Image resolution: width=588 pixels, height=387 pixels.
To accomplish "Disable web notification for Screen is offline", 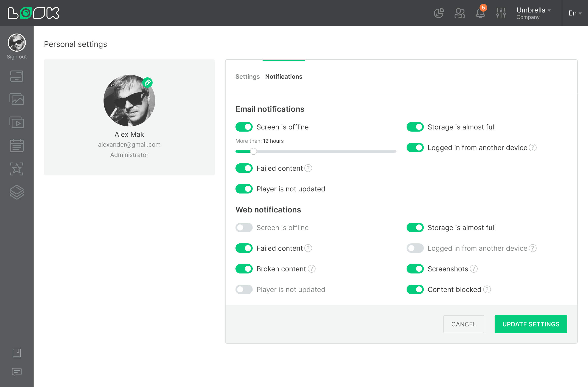I will (244, 228).
